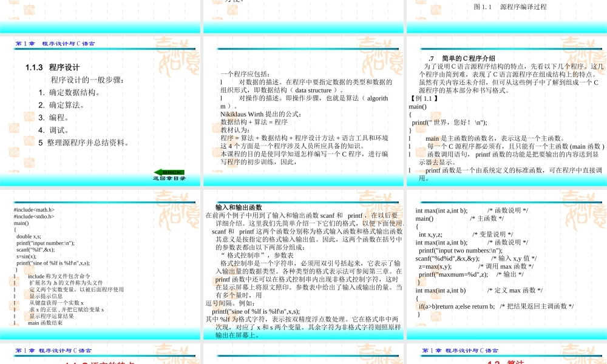607x364 pixels.
Task: Click the code line '#include<math.h>'
Action: click(x=34, y=210)
